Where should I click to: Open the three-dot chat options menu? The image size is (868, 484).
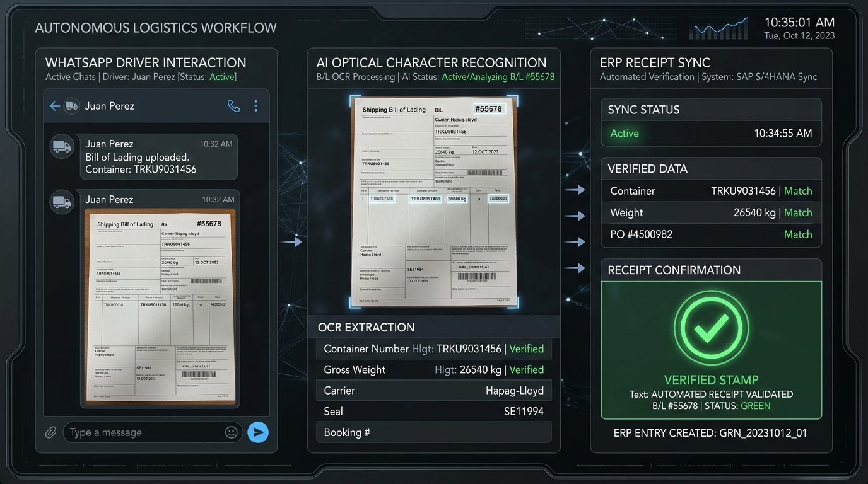pyautogui.click(x=255, y=106)
